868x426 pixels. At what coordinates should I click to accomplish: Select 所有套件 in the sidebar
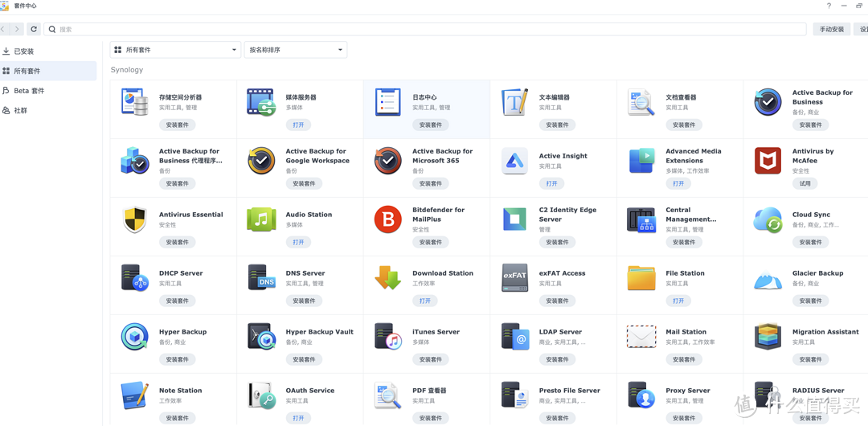click(x=48, y=71)
